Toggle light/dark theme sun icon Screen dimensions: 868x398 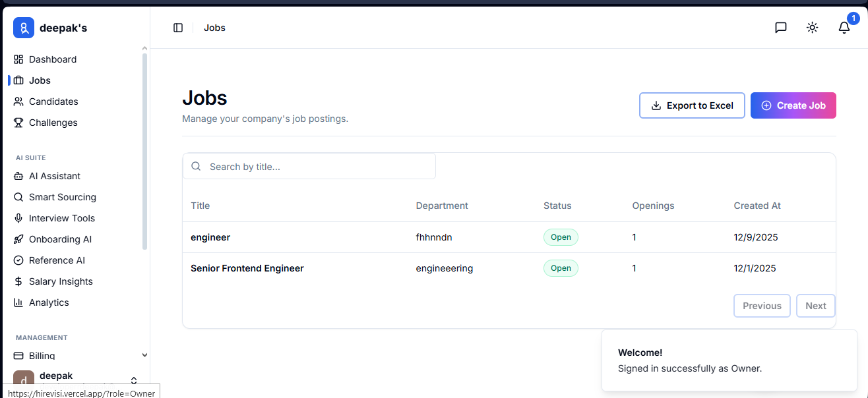click(813, 28)
